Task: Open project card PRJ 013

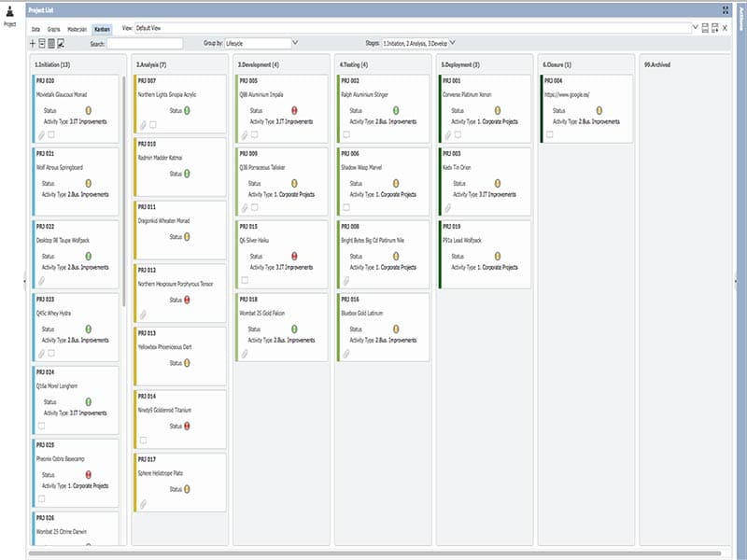Action: pyautogui.click(x=180, y=357)
